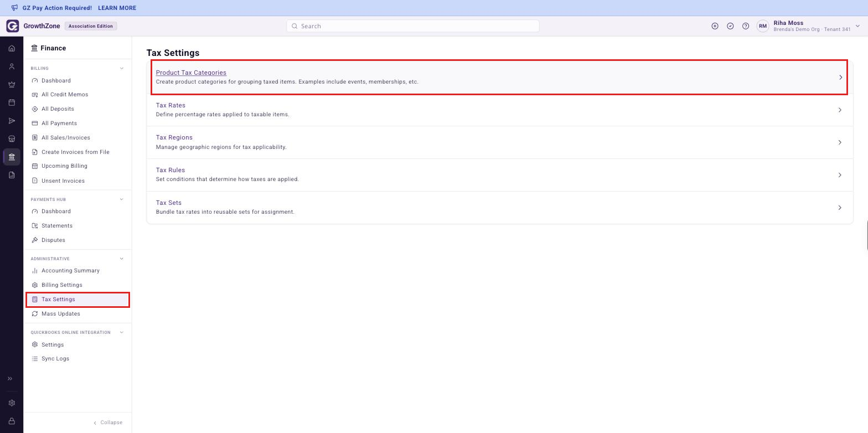Open the paper-plane Communications icon
This screenshot has height=433, width=868.
point(12,121)
